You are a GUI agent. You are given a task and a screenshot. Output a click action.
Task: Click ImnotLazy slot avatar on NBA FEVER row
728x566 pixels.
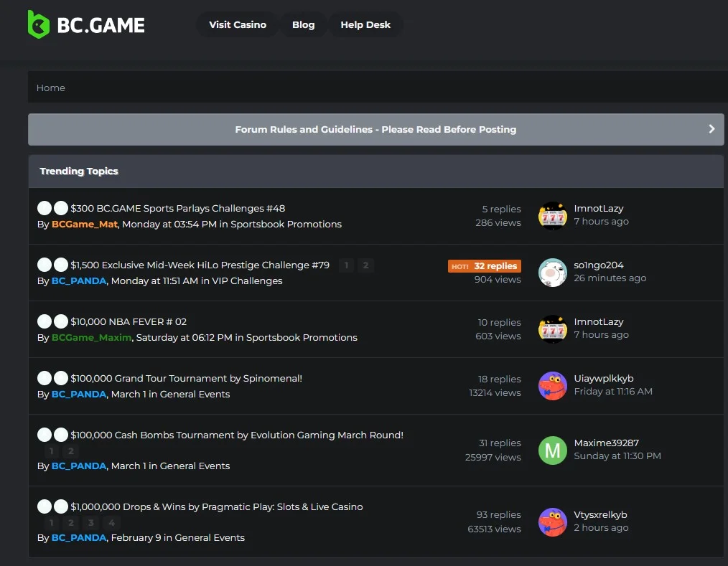tap(553, 329)
